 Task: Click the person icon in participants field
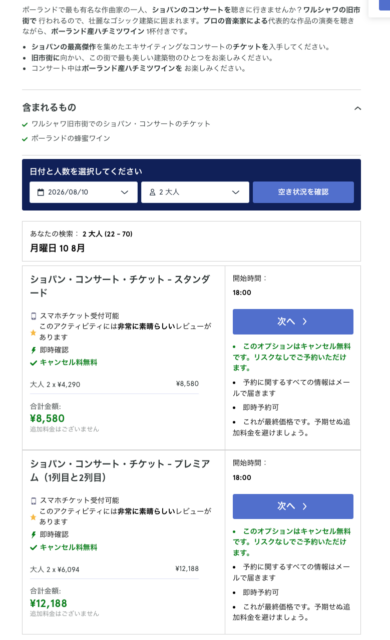152,192
